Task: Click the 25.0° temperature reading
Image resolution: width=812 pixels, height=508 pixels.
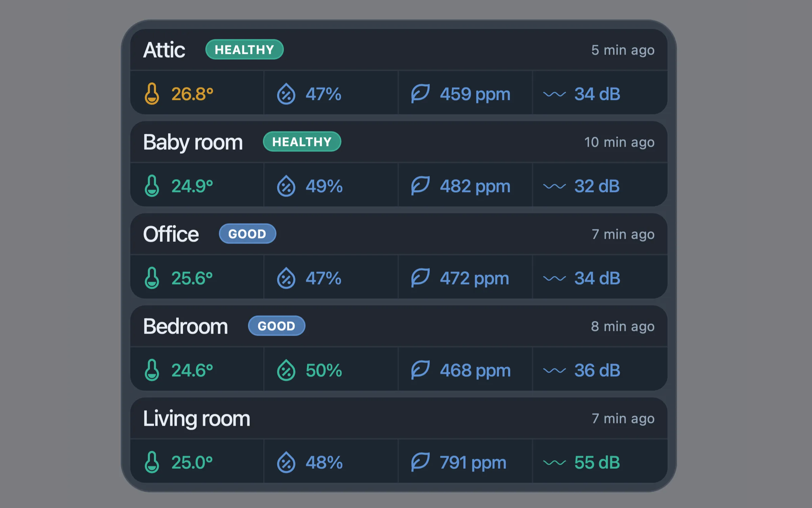Action: pos(192,463)
